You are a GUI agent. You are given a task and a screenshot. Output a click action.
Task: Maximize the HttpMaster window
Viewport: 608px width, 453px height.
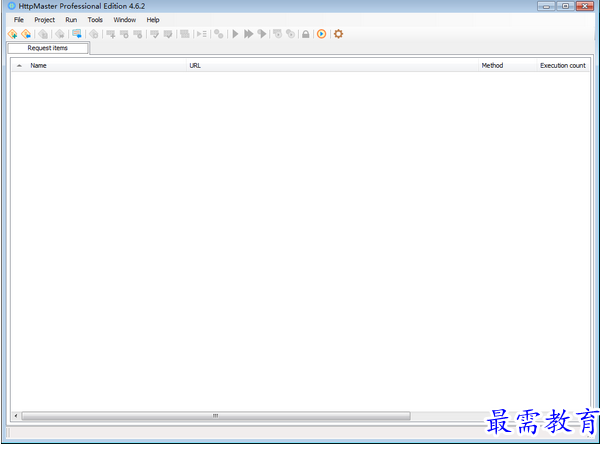[x=565, y=6]
